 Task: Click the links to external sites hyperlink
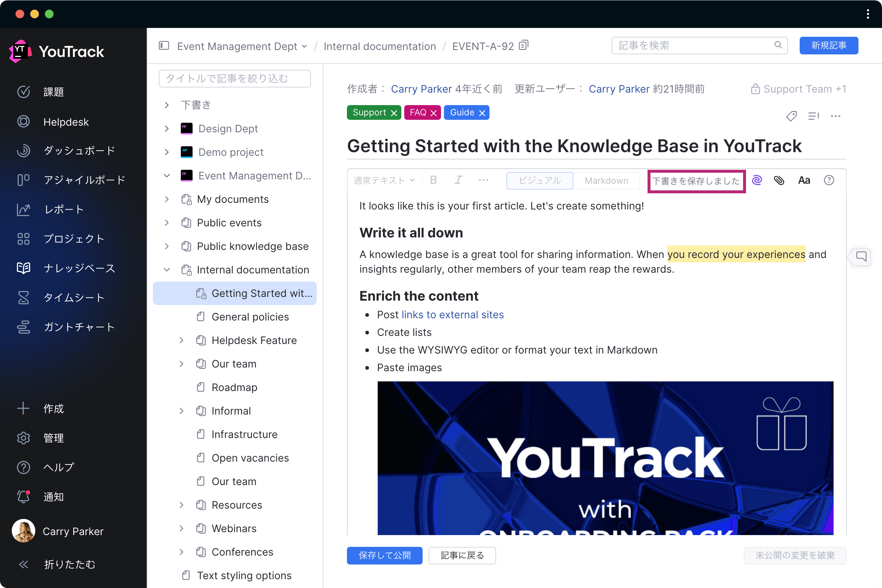453,314
